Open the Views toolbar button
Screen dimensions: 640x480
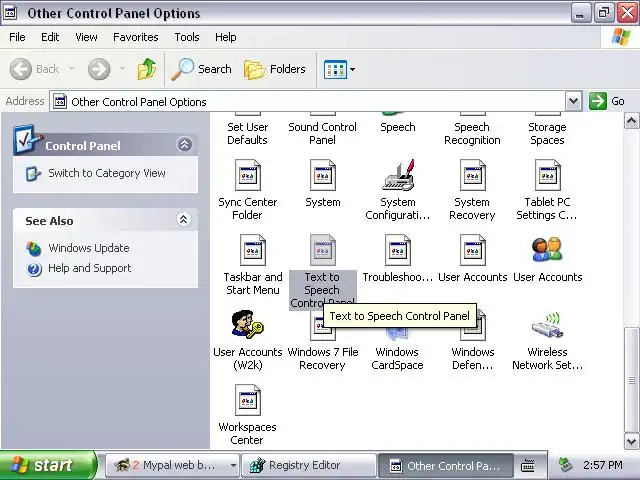click(x=339, y=69)
